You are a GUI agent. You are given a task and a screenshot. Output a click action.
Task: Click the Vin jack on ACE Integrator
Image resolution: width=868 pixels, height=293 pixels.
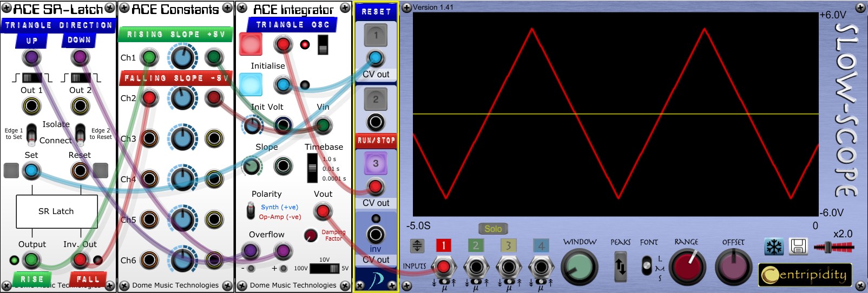coord(323,125)
